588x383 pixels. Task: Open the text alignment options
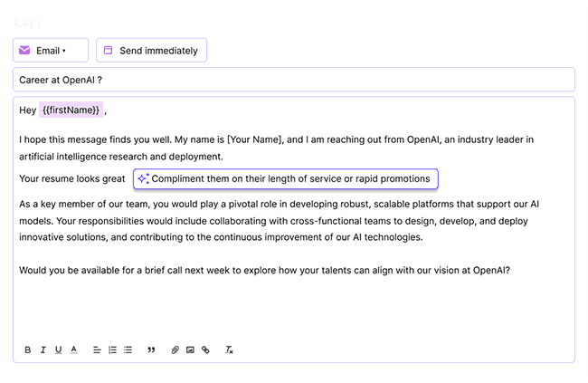(x=97, y=349)
